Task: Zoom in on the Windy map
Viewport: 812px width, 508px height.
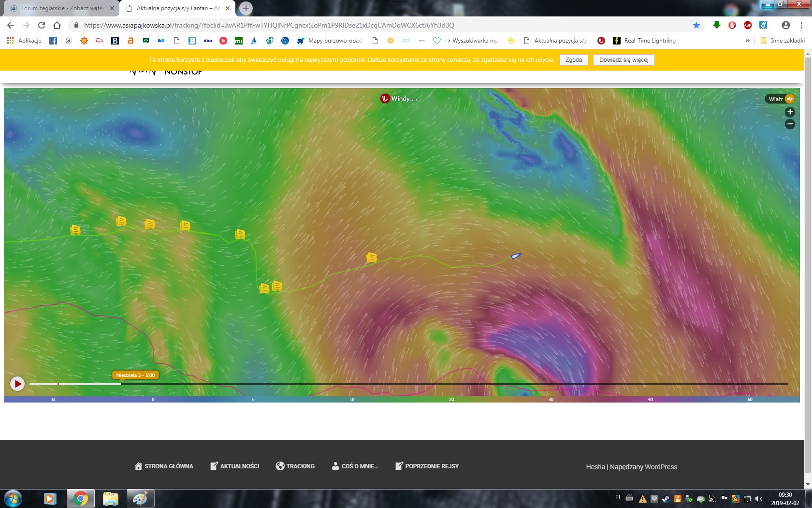Action: point(790,112)
